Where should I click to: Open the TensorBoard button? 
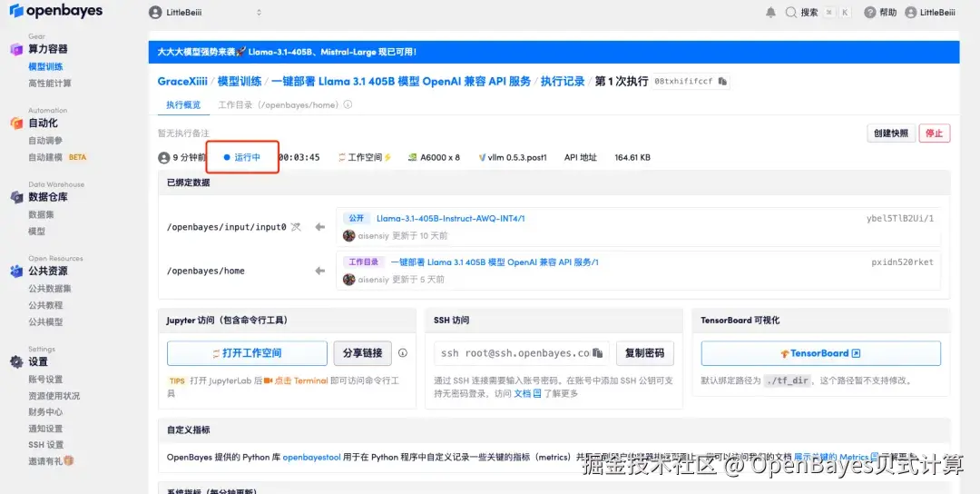820,353
